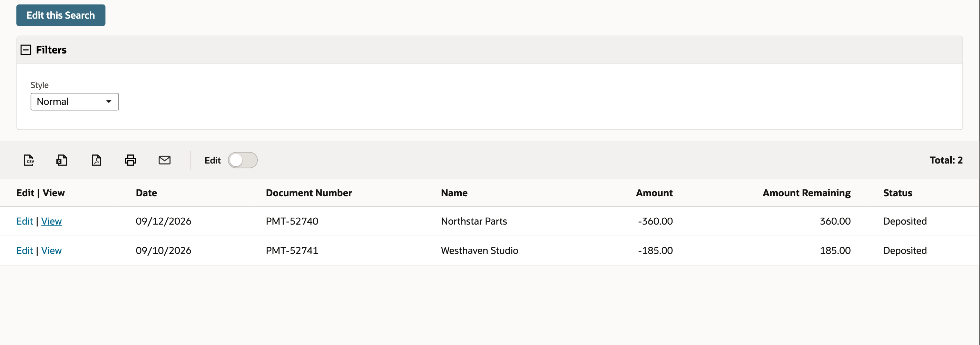Toggle the Edit switch on
Viewport: 980px width, 345px height.
coord(243,160)
